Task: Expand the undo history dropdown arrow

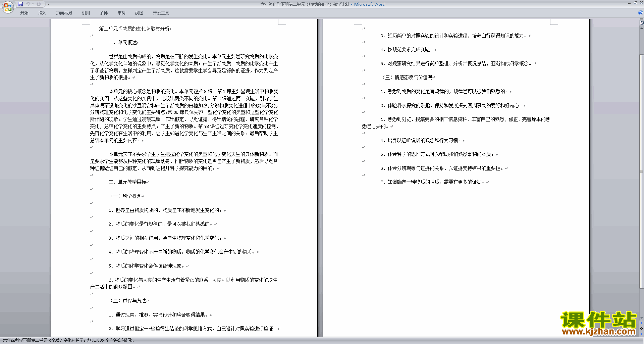Action: click(33, 4)
